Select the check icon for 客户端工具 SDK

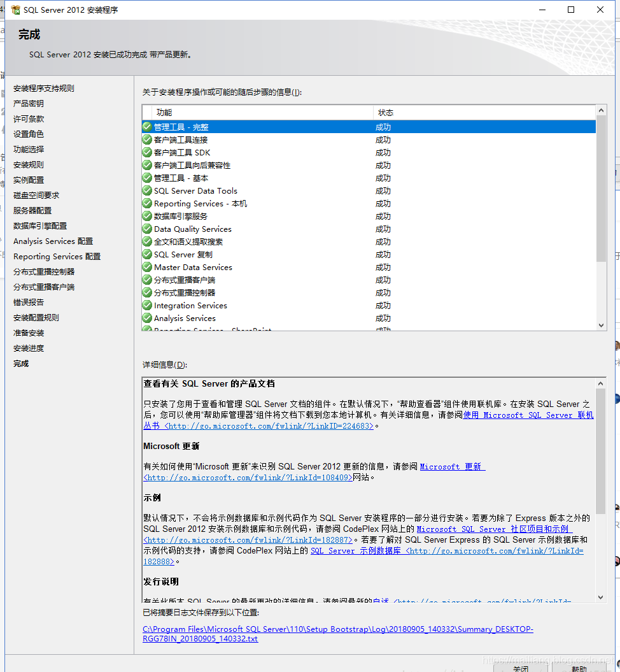pyautogui.click(x=147, y=153)
